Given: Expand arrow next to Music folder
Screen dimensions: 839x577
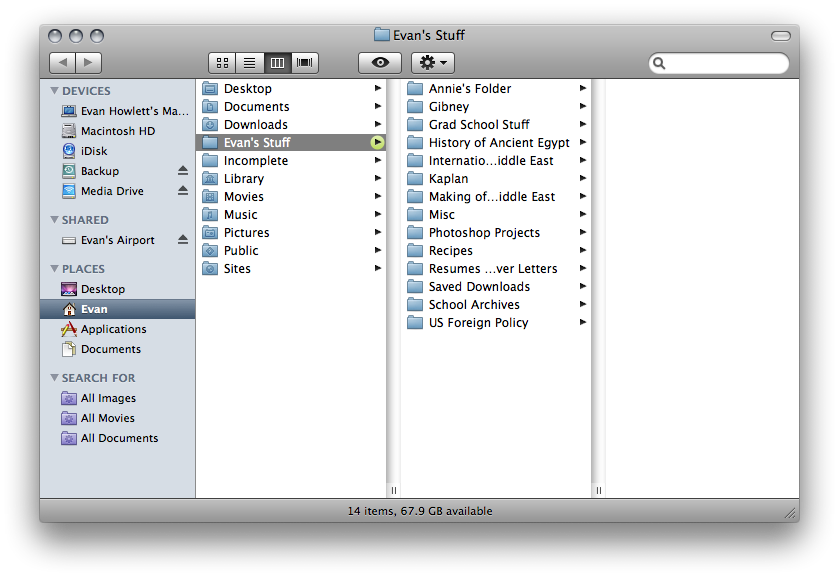Looking at the screenshot, I should (x=378, y=214).
